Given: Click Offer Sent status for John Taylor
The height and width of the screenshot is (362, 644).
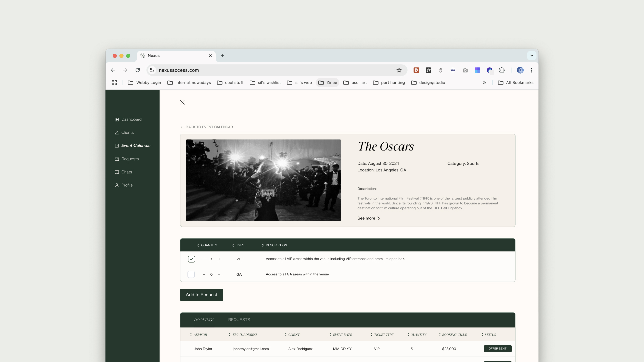Looking at the screenshot, I should tap(497, 349).
